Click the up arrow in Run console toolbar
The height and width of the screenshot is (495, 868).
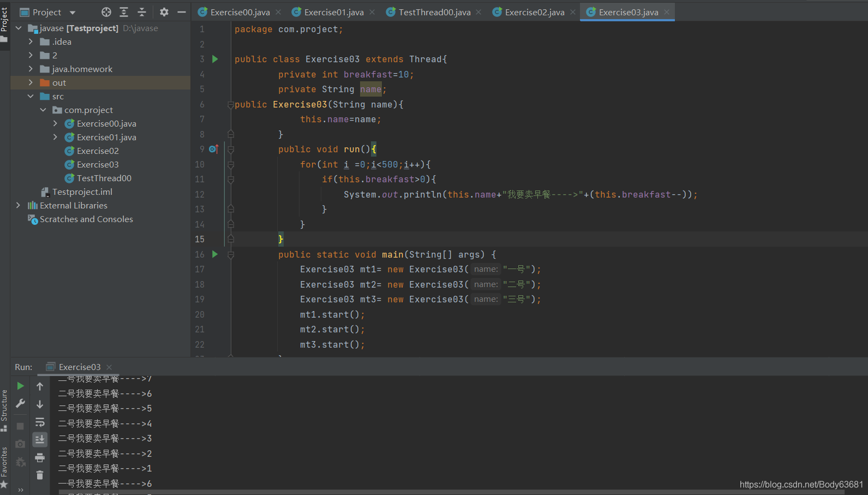(40, 386)
